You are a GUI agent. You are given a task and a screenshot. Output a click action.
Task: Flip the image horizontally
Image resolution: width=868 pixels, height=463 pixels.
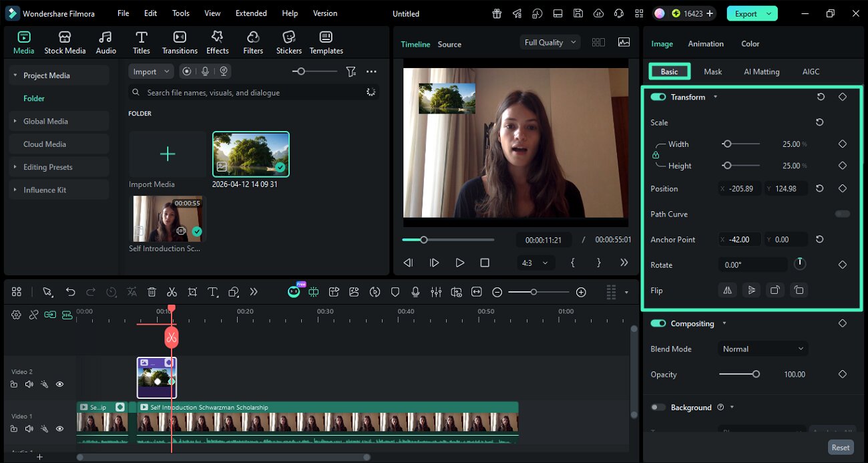(727, 290)
